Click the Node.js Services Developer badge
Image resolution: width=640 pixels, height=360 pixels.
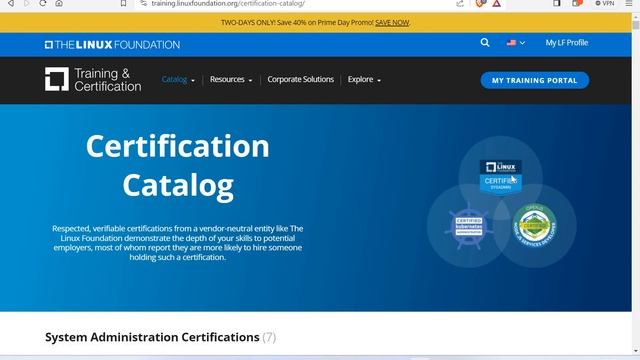coord(535,225)
